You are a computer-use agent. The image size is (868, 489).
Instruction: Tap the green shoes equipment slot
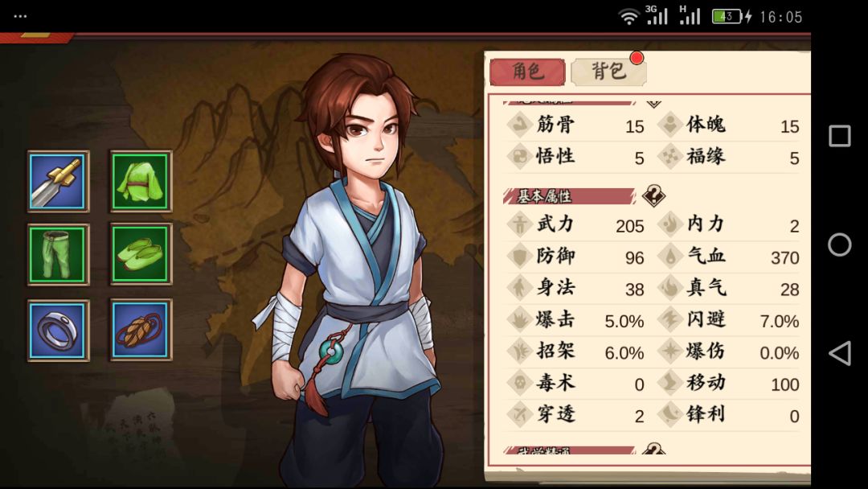[x=141, y=255]
